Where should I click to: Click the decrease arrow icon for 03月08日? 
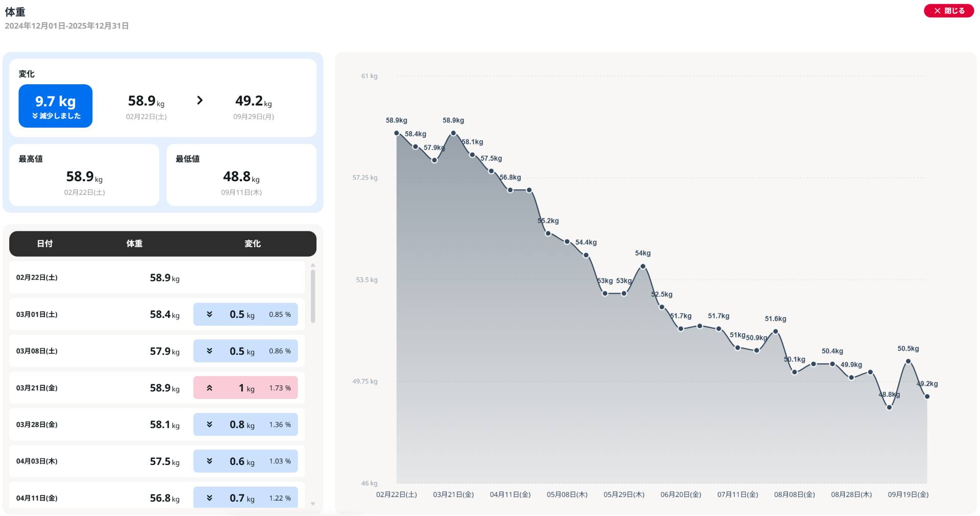[209, 351]
